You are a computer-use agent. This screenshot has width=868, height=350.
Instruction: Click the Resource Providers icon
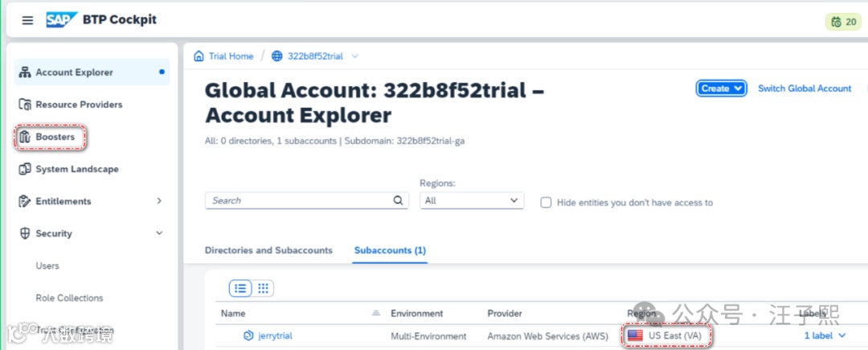click(24, 104)
